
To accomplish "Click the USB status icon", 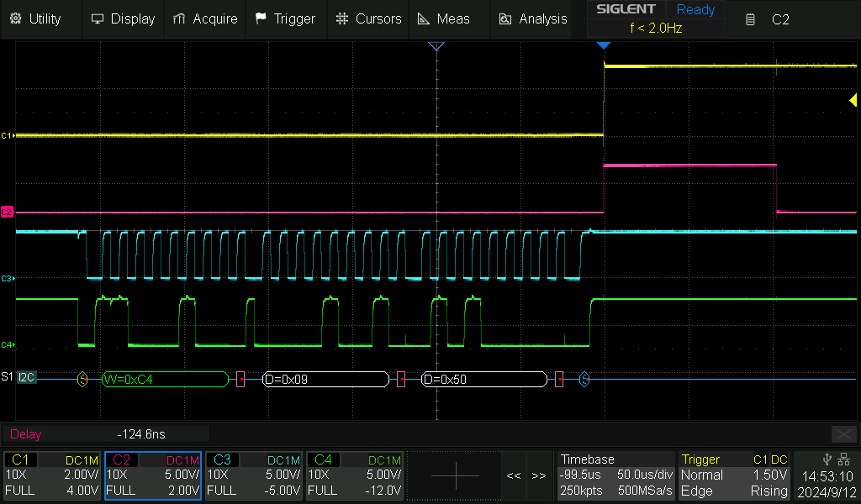I will (829, 459).
